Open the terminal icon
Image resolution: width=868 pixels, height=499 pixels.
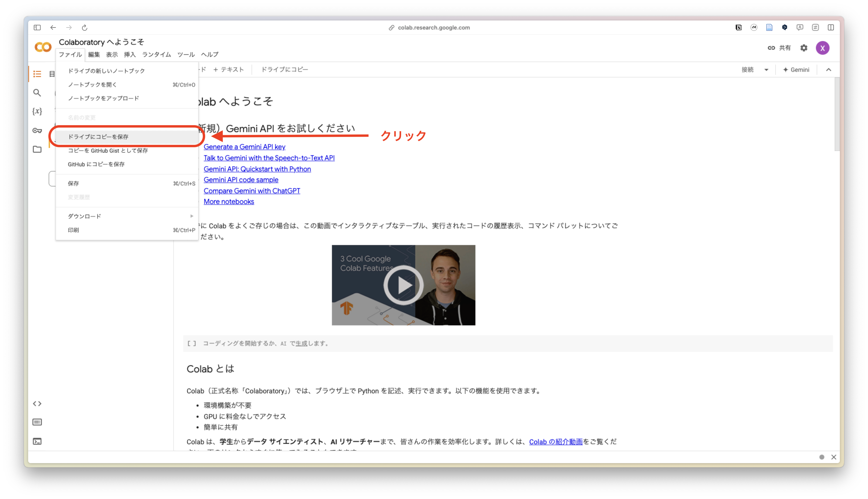[37, 441]
